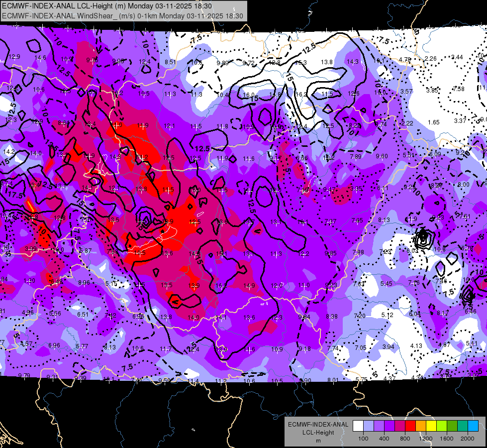The image size is (487, 448).
Task: Click the LCL-Height (m) title line
Action: coord(107,6)
